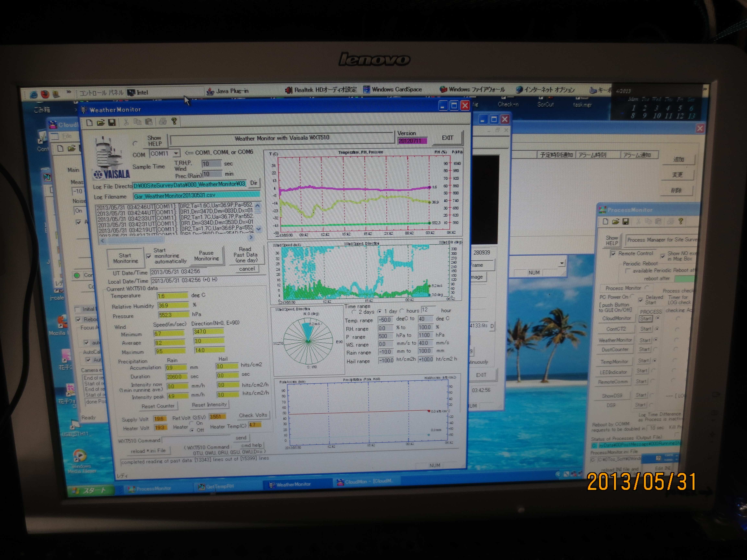Click Firefox quick-launch icon in top bar

pyautogui.click(x=45, y=94)
